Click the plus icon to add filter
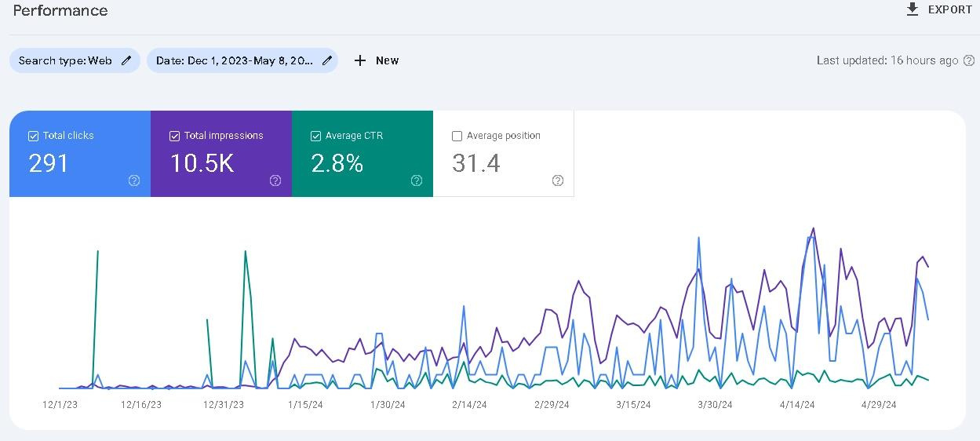This screenshot has width=980, height=441. point(360,60)
